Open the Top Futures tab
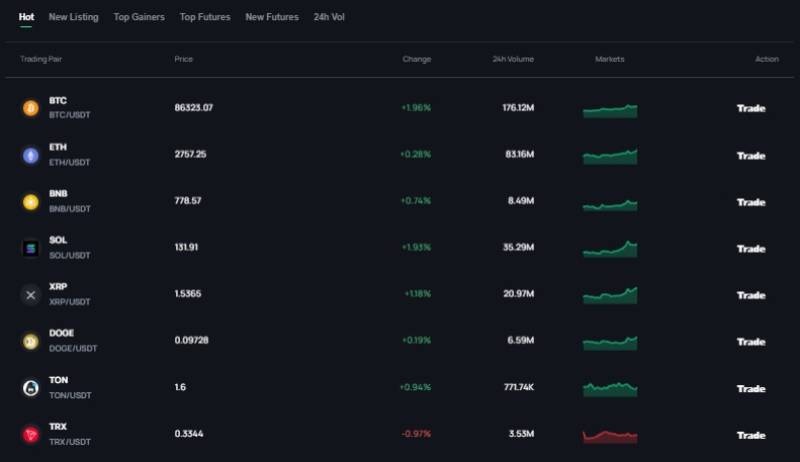 [205, 17]
